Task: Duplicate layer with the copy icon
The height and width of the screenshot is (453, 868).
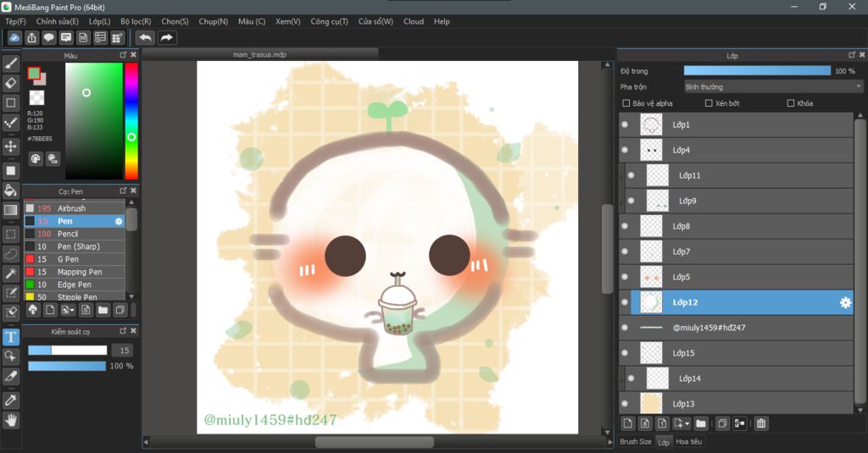Action: pyautogui.click(x=722, y=423)
